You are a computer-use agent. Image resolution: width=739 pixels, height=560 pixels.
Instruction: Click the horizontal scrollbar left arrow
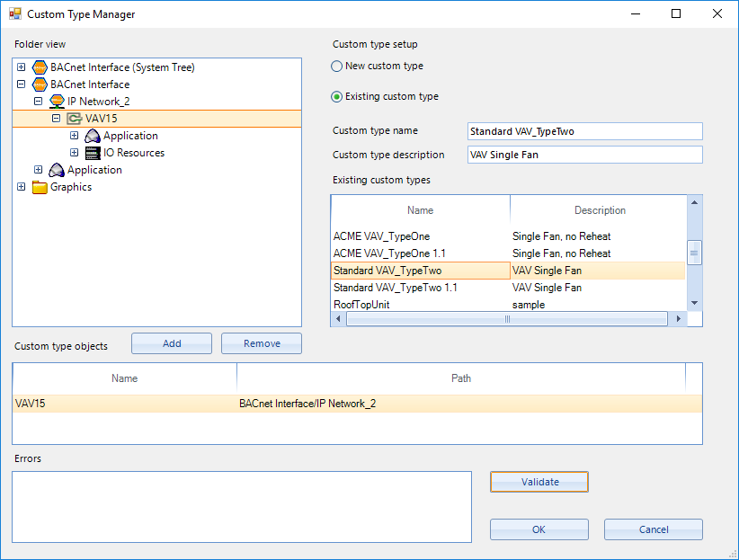pyautogui.click(x=338, y=319)
